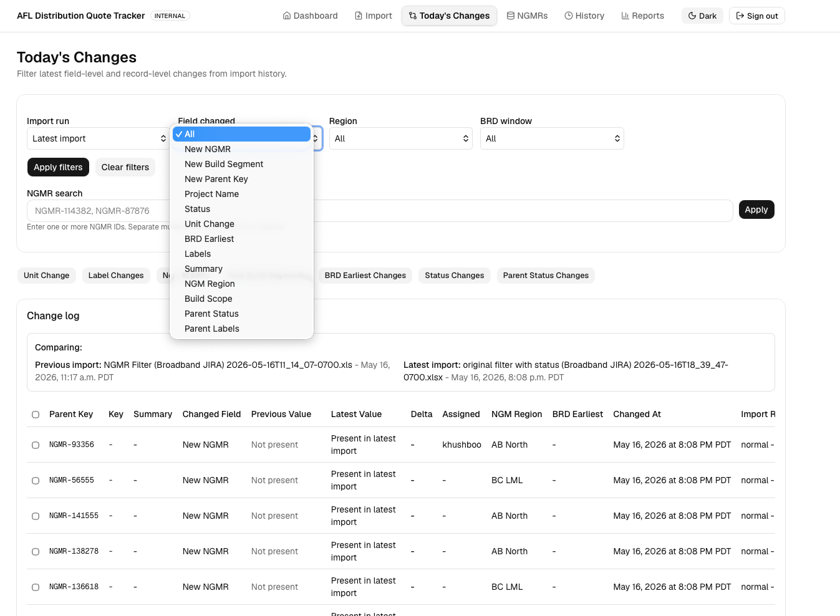The width and height of the screenshot is (840, 616).
Task: Open the BRD window dropdown
Action: pos(552,138)
